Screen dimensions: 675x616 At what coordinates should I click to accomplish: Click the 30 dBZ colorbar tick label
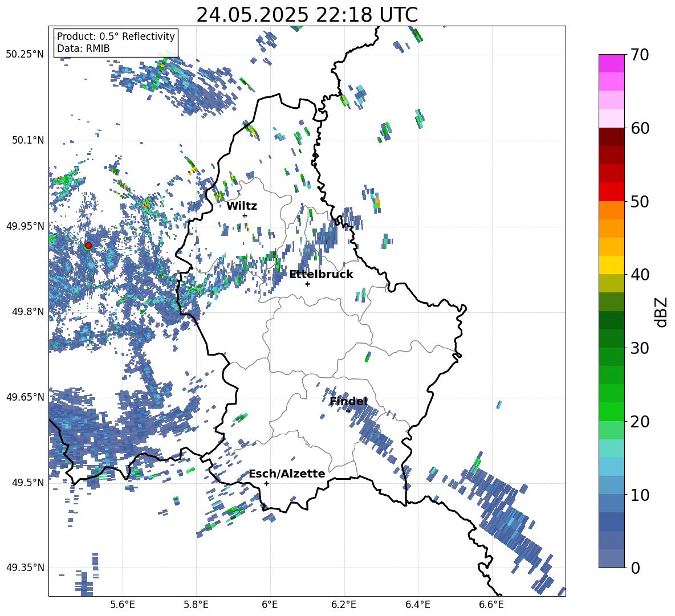click(639, 348)
